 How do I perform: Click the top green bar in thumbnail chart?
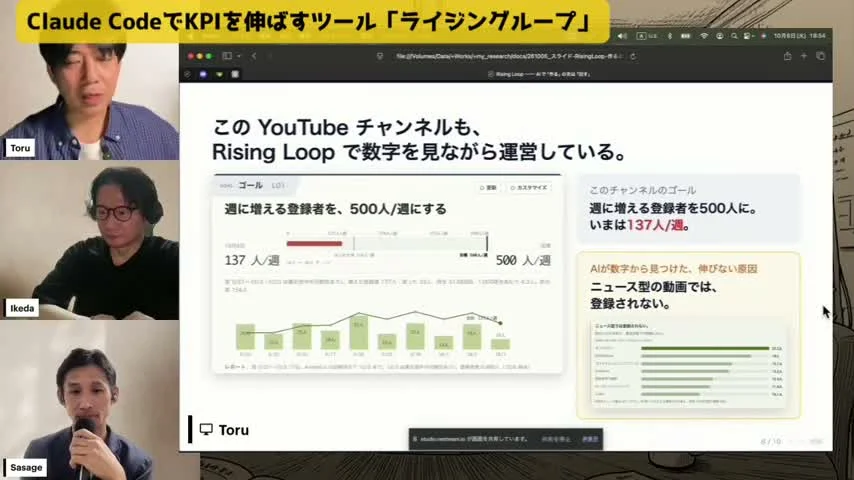(x=705, y=348)
